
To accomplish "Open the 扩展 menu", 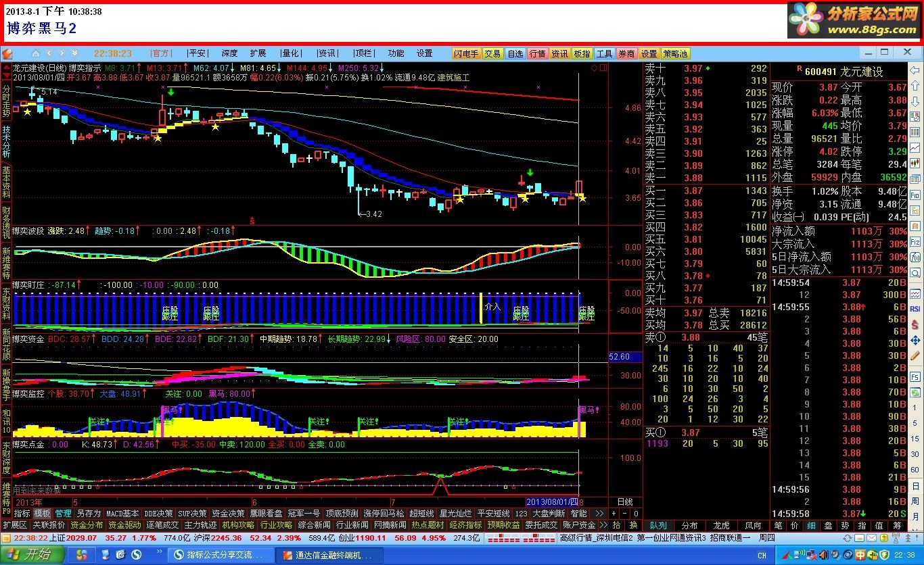I will pyautogui.click(x=258, y=53).
